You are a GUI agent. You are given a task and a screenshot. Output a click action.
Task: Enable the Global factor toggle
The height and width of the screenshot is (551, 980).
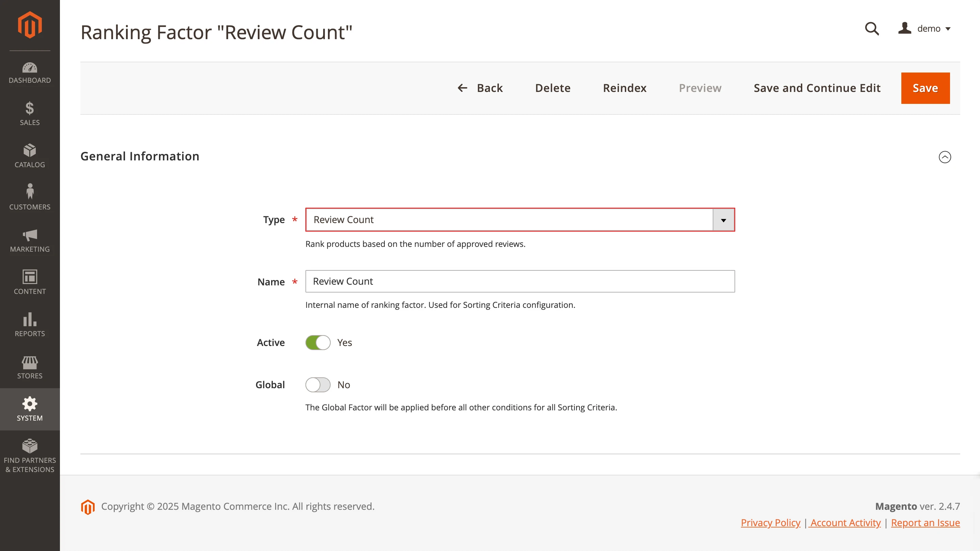click(318, 385)
